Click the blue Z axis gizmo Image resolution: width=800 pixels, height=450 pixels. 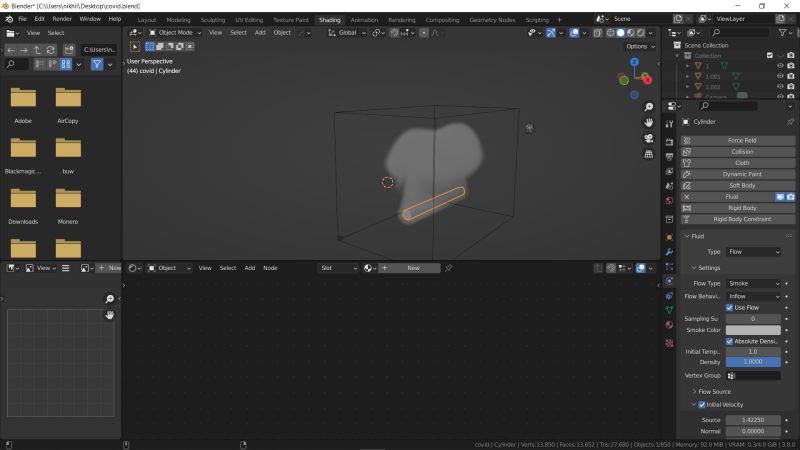pos(634,62)
